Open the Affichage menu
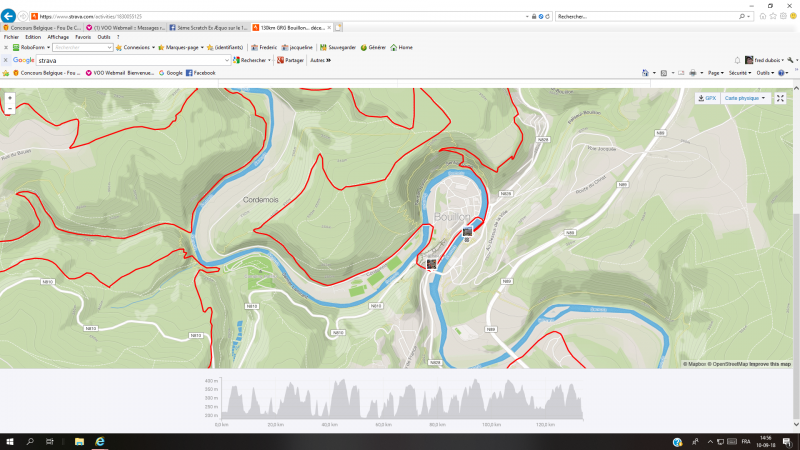The image size is (800, 450). pos(58,37)
